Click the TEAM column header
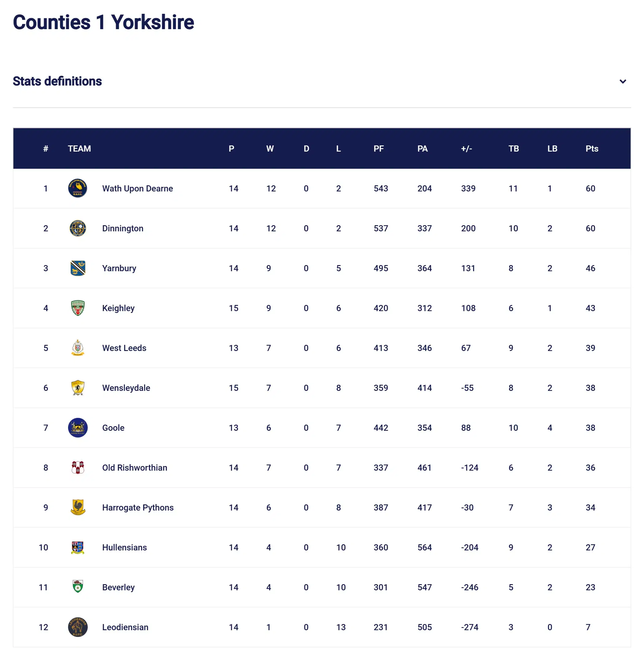Screen dimensions: 644x667 pos(79,148)
